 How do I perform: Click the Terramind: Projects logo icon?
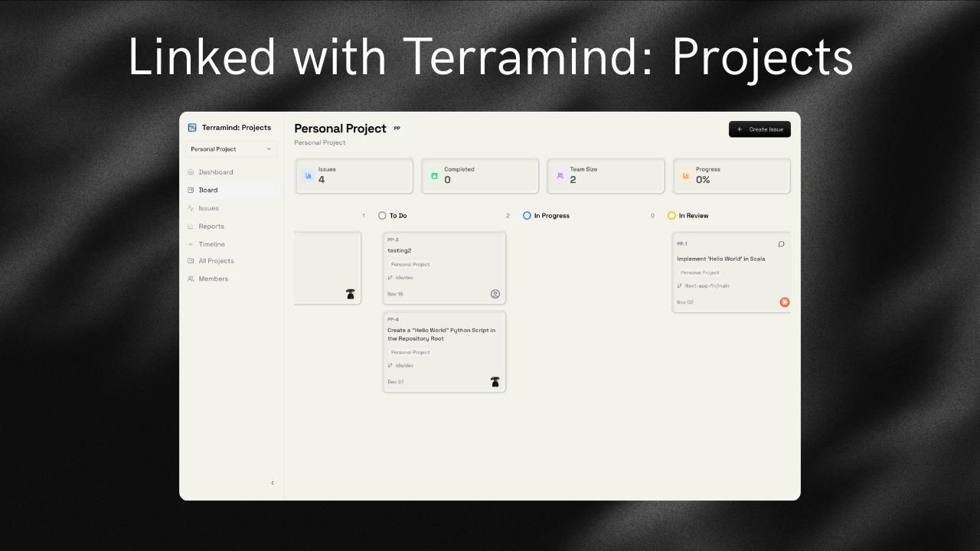click(193, 127)
